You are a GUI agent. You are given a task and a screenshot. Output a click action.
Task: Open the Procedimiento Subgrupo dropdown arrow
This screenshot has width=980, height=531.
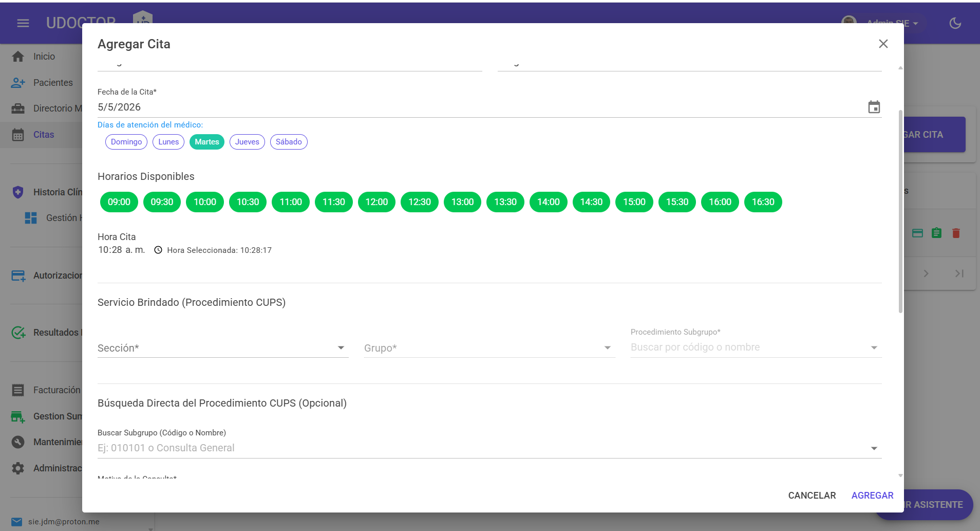click(874, 348)
